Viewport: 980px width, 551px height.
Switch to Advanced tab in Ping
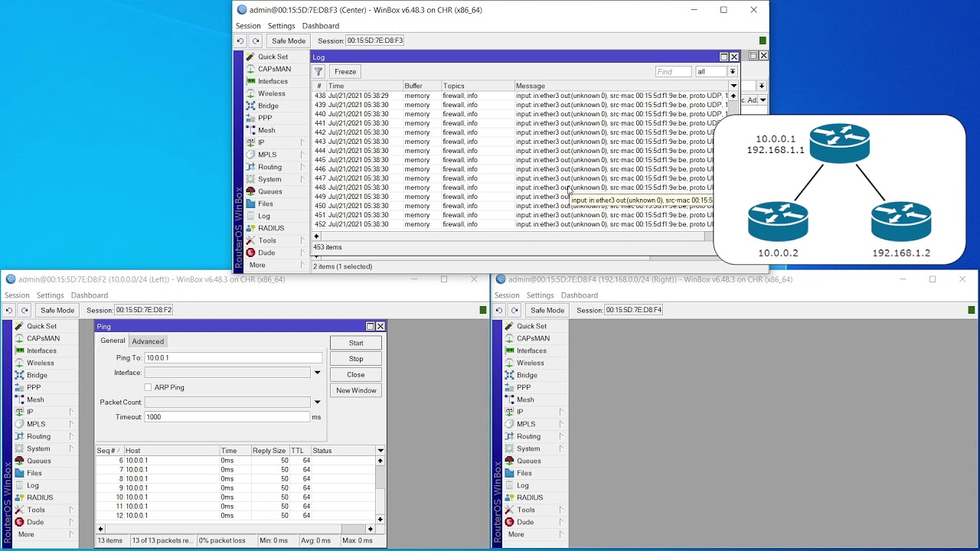tap(148, 341)
